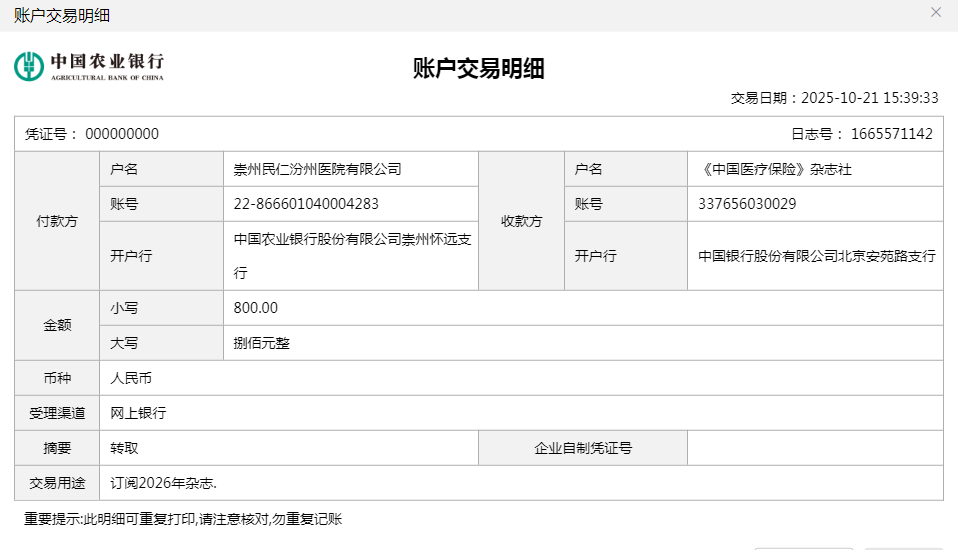Click the Agricultural Bank of China logo

(x=89, y=66)
